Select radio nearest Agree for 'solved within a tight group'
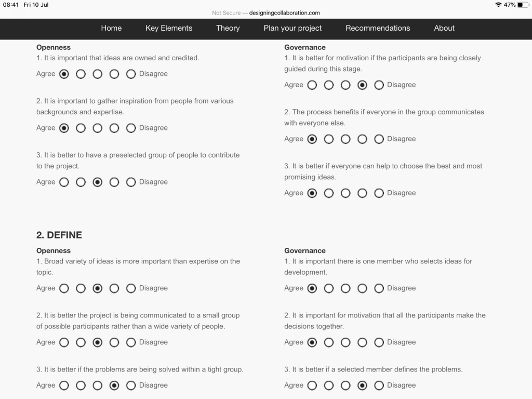532x399 pixels. coord(64,385)
